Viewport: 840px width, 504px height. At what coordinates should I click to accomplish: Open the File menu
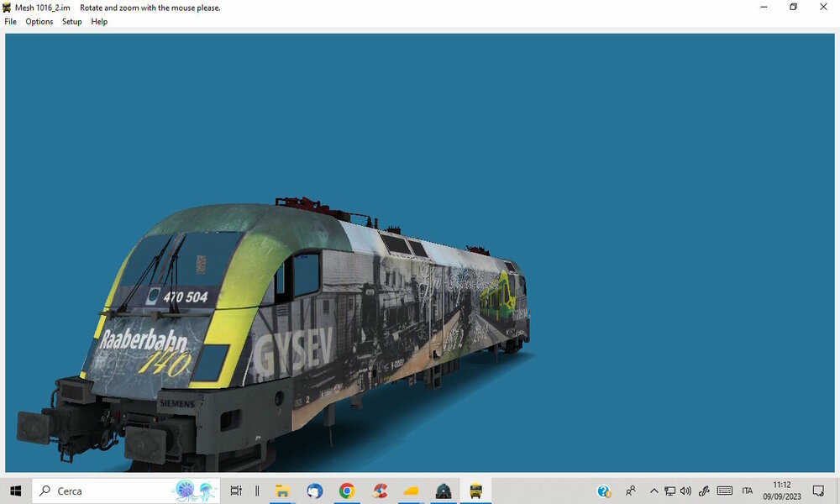point(11,22)
